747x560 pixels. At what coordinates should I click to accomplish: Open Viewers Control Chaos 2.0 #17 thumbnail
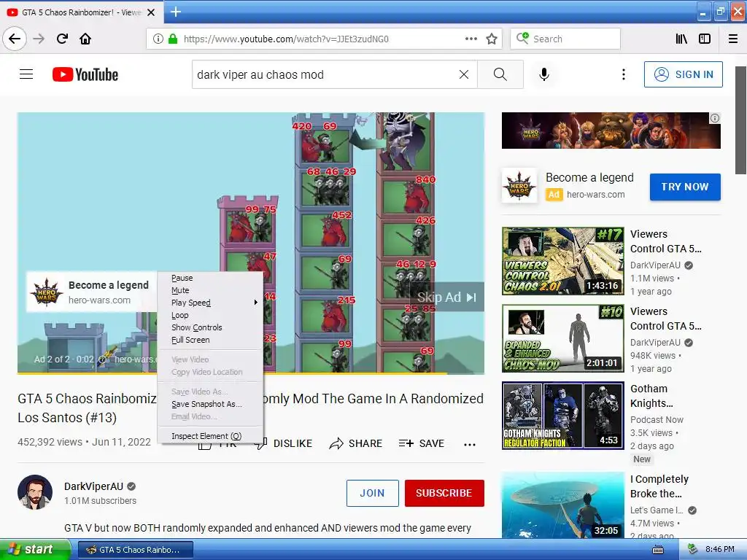(x=562, y=261)
